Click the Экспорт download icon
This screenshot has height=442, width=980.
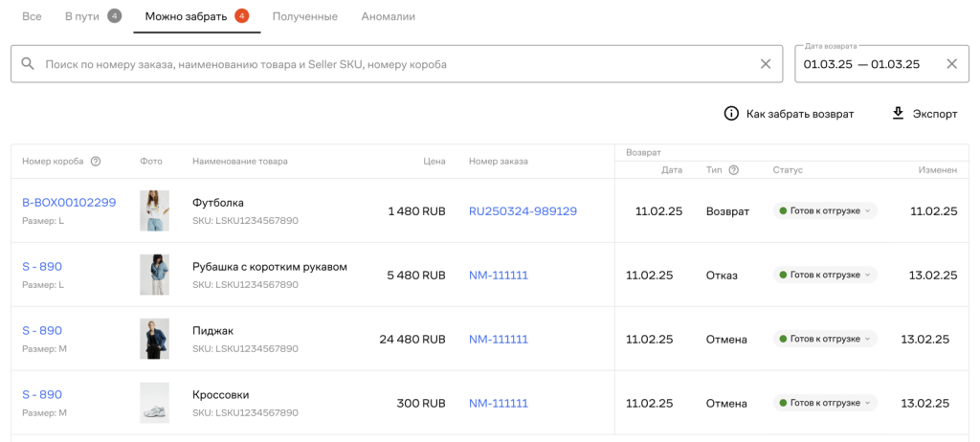[898, 114]
